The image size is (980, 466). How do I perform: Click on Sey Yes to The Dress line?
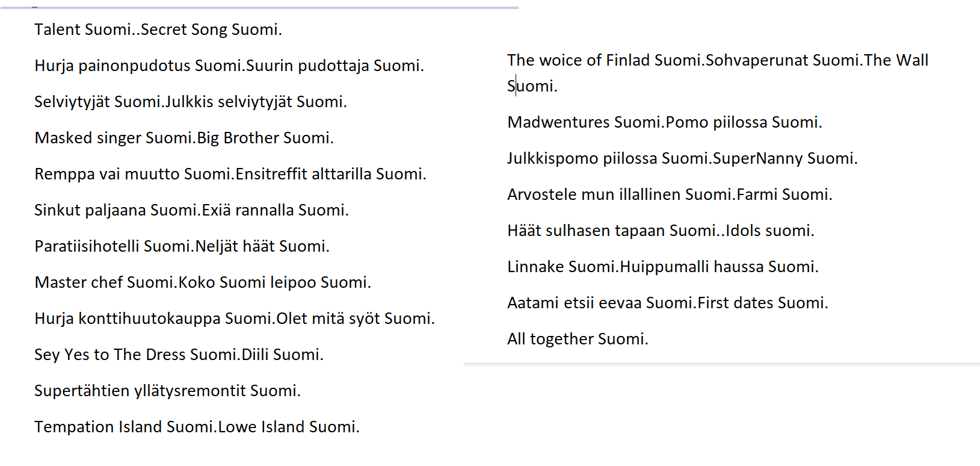pyautogui.click(x=179, y=355)
